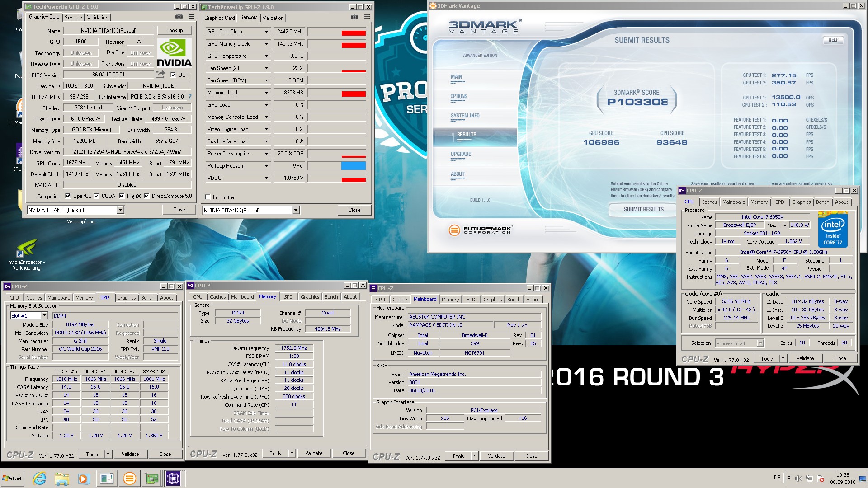This screenshot has width=868, height=488.
Task: Open hamburger menu in GPU-Z Sensors window
Action: (367, 17)
